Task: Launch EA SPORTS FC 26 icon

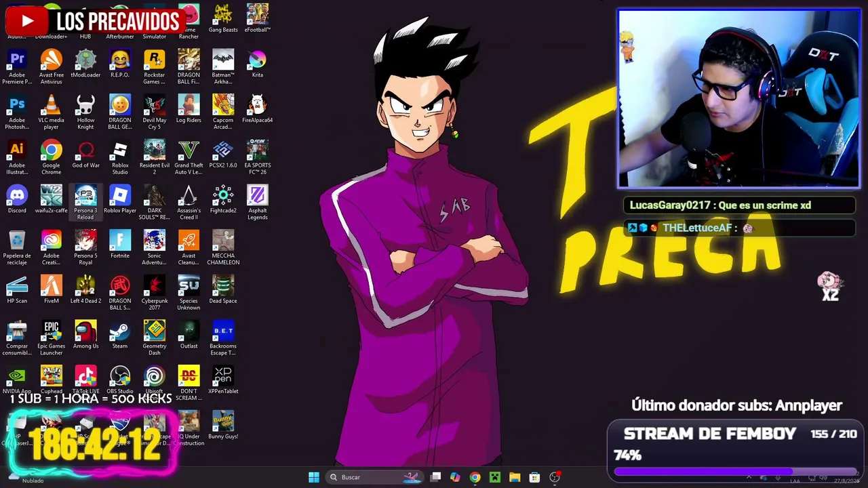Action: click(x=258, y=157)
